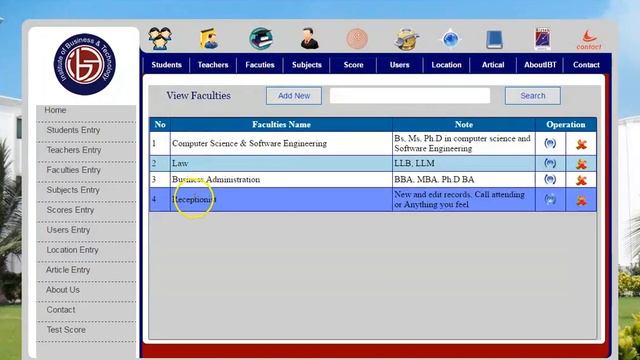Open the Location menu tab

click(x=446, y=65)
